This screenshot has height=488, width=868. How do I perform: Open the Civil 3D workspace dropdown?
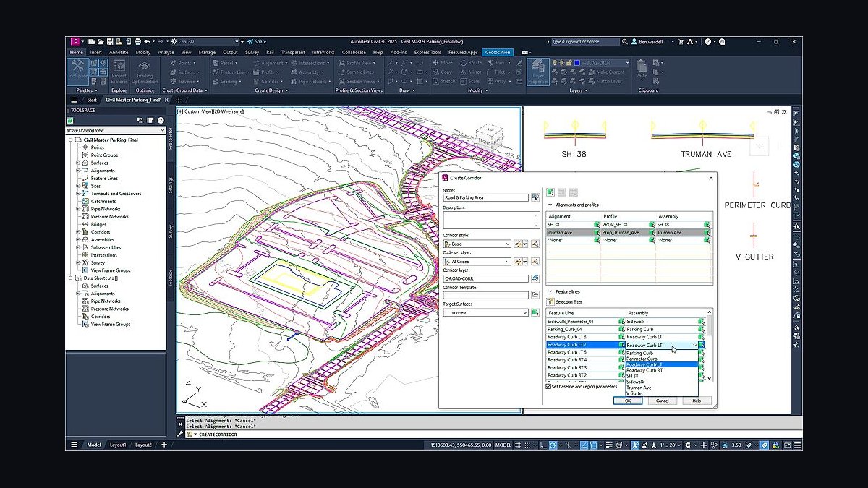(x=206, y=42)
